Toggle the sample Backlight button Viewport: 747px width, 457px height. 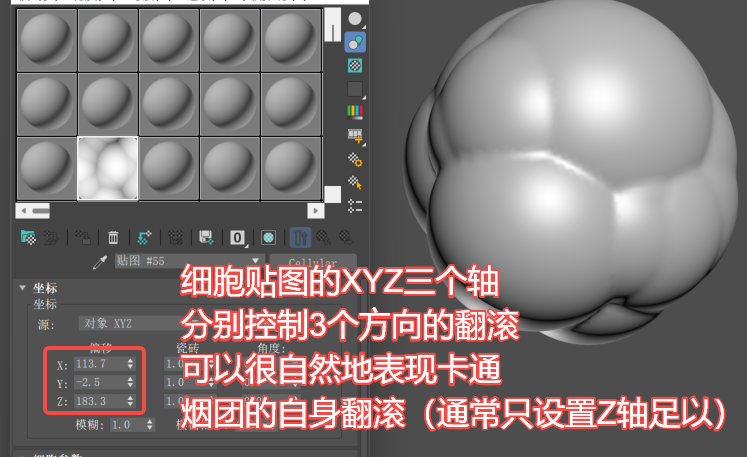[x=354, y=42]
